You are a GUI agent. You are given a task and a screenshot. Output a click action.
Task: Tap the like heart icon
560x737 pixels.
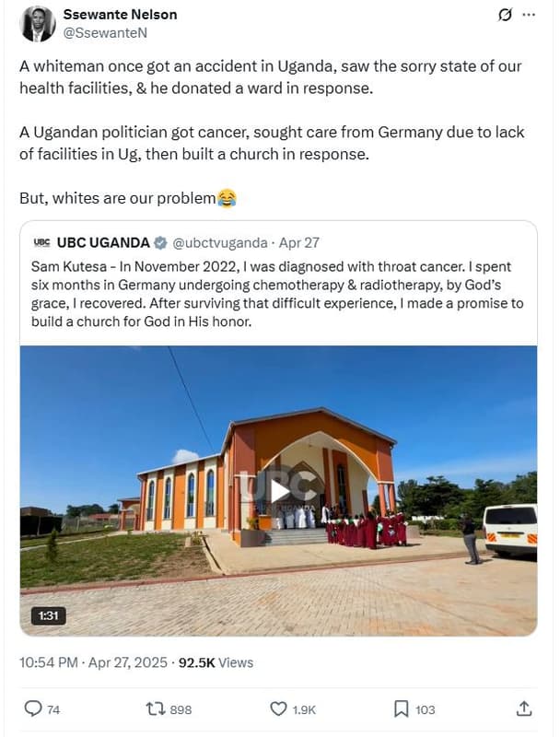point(276,709)
